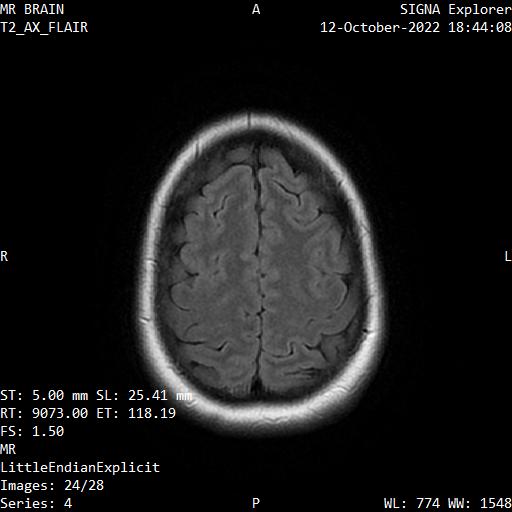Click the window width WW: 1548 value
Screen dimensions: 512x512
pyautogui.click(x=480, y=503)
